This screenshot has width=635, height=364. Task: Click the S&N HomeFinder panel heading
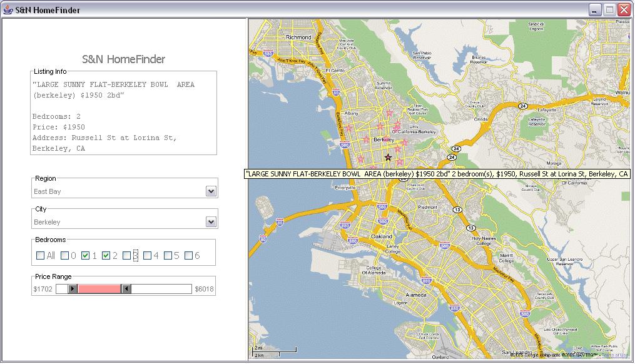tap(123, 59)
